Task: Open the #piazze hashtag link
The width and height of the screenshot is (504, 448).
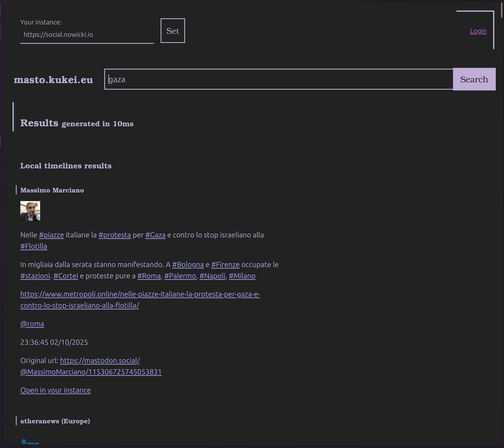Action: coord(51,235)
